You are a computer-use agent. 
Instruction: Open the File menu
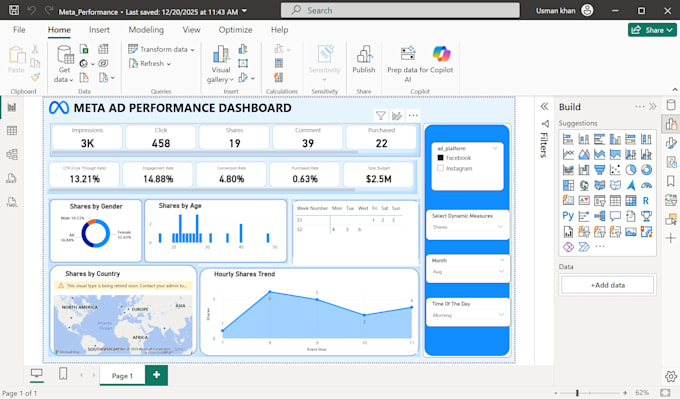[19, 30]
